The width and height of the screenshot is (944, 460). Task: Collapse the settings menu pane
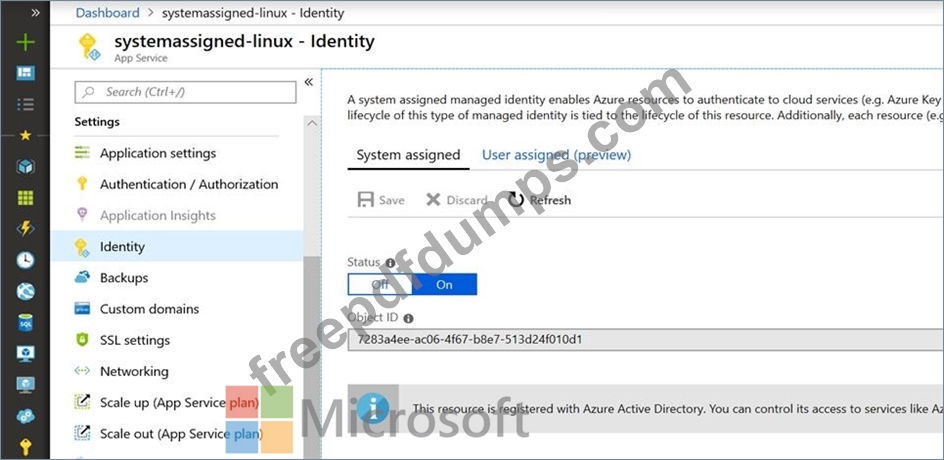308,82
